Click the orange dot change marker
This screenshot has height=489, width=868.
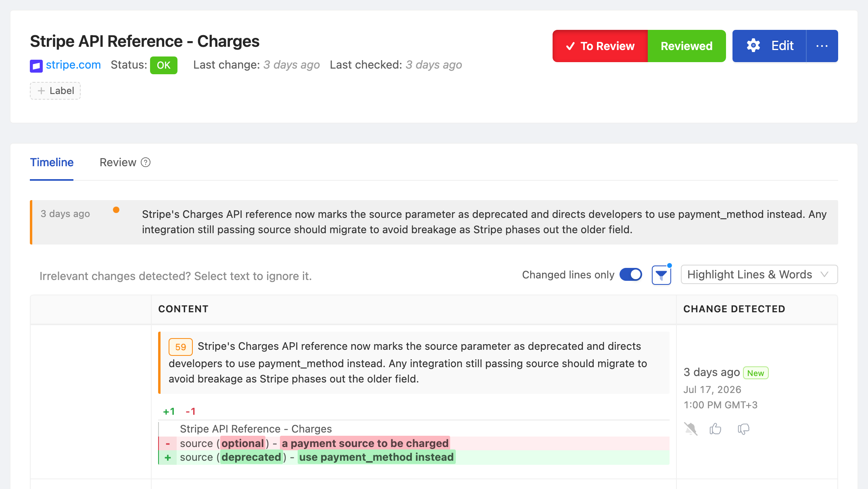click(x=116, y=210)
